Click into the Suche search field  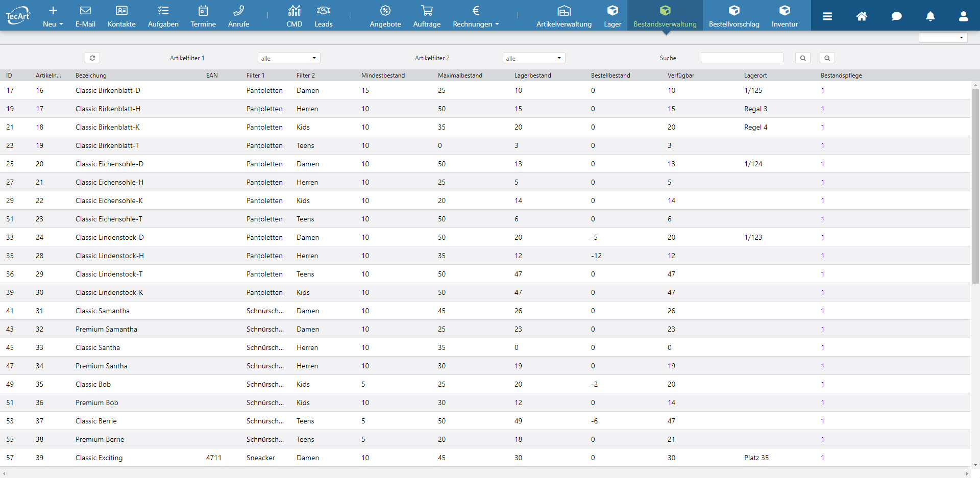point(742,58)
